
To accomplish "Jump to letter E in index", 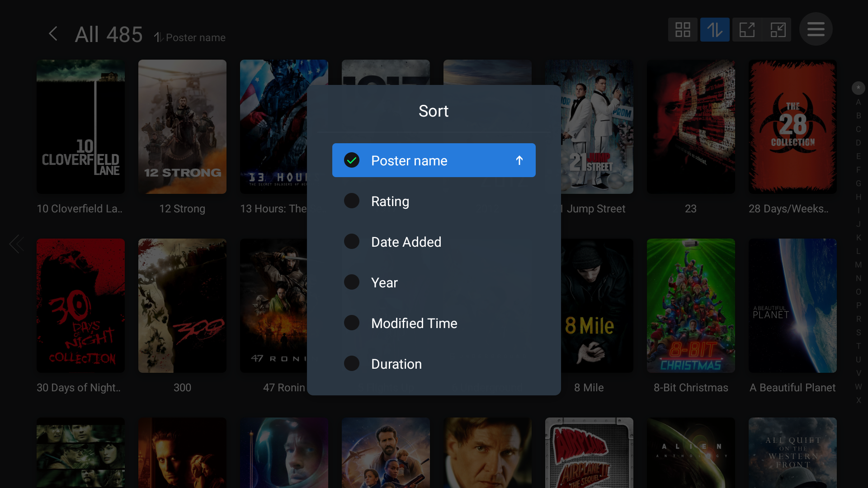I will pos(858,156).
